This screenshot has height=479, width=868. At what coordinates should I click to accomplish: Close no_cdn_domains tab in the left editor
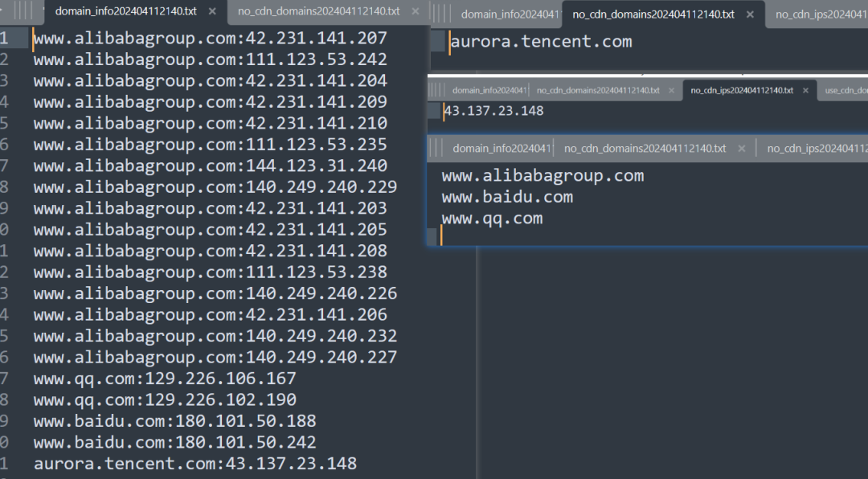pos(416,12)
